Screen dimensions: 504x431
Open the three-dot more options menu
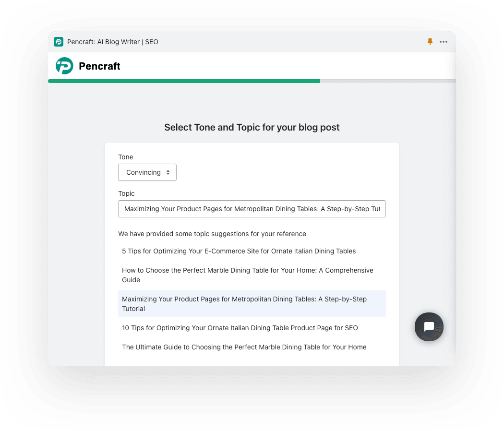click(x=444, y=42)
